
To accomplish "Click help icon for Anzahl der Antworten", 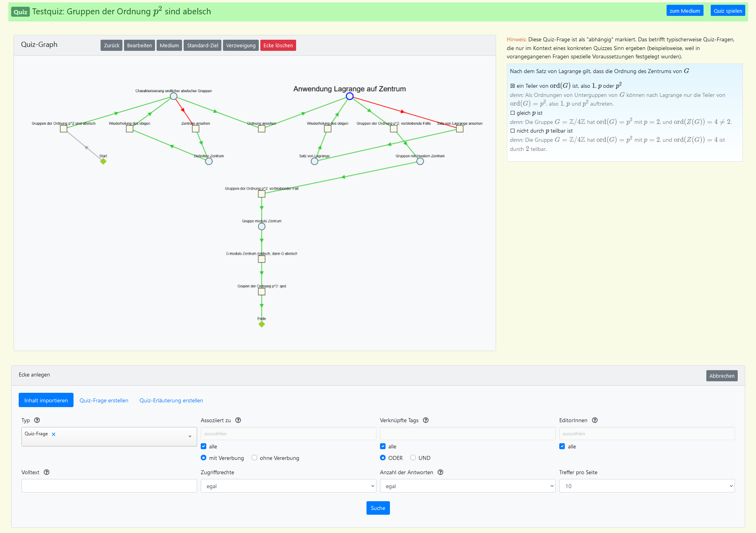I will coord(440,472).
